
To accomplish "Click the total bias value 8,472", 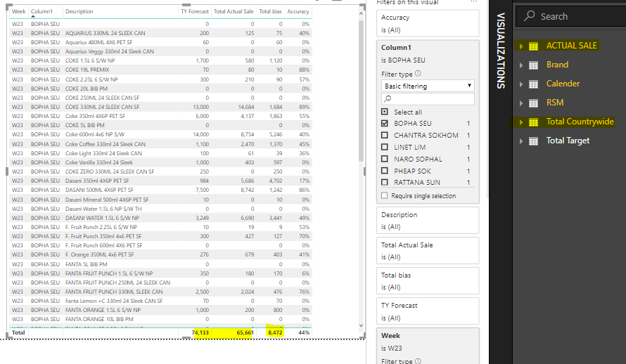I will [275, 332].
